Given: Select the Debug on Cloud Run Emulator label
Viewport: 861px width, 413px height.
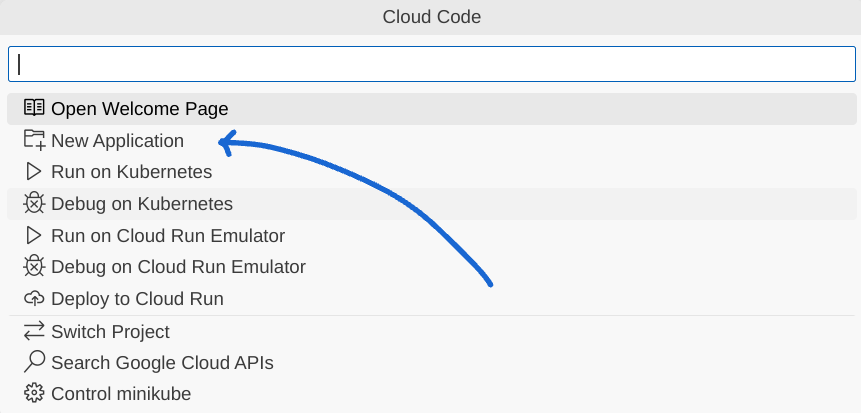Looking at the screenshot, I should pos(178,267).
